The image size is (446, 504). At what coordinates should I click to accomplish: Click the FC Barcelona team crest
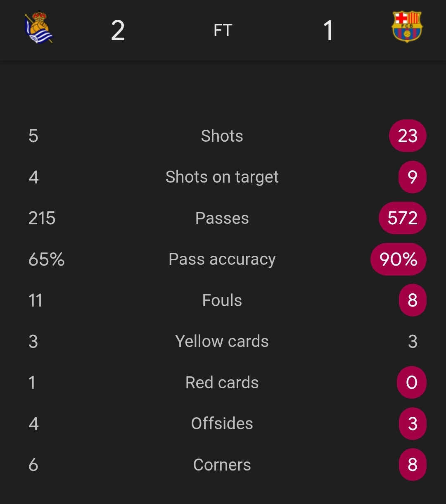pos(407,27)
